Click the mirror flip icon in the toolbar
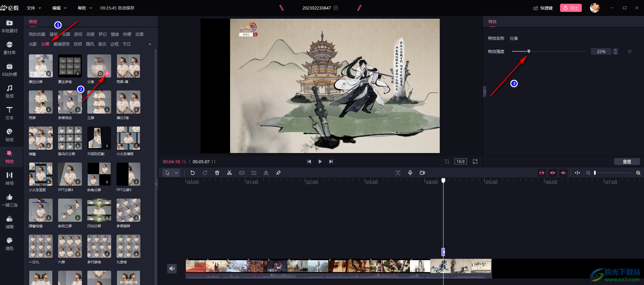Screen dimensions: 644x285 [x=266, y=173]
